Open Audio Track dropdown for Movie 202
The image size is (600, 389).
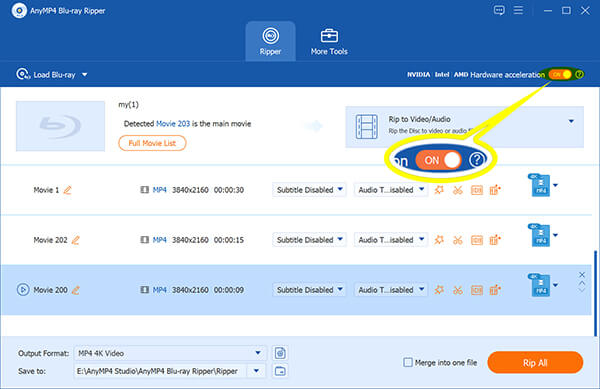pyautogui.click(x=391, y=240)
